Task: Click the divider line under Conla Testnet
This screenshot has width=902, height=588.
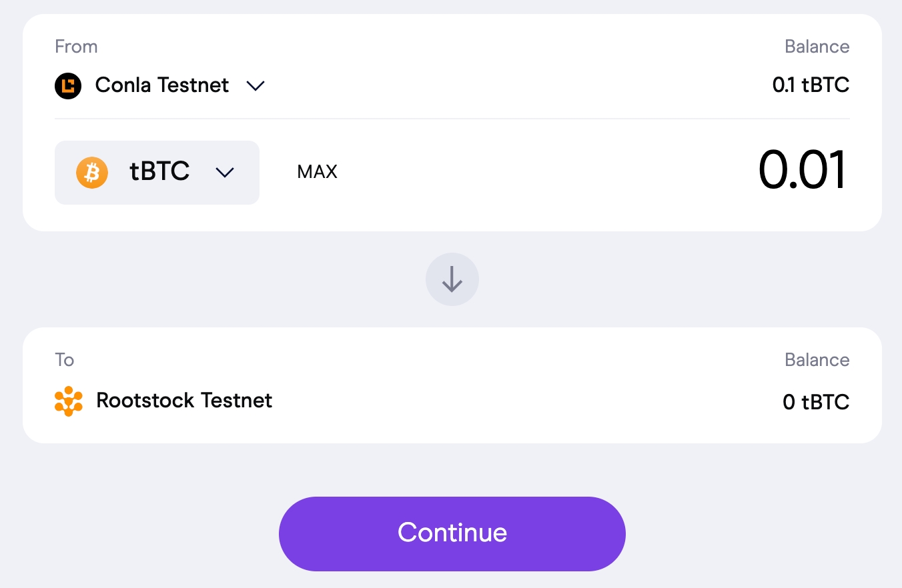Action: [x=452, y=119]
